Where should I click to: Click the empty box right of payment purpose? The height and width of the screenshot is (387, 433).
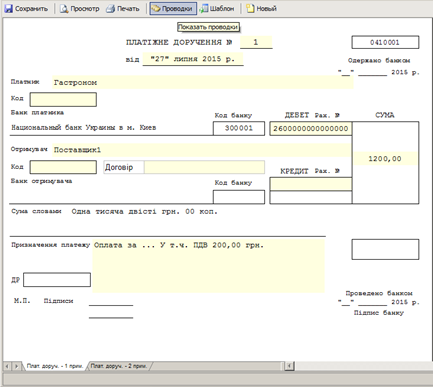click(385, 249)
